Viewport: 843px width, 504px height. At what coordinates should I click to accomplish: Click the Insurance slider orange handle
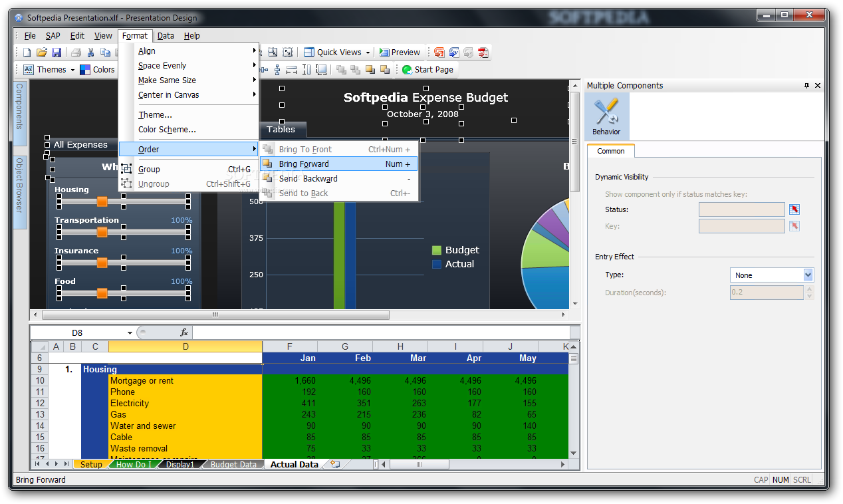tap(102, 263)
